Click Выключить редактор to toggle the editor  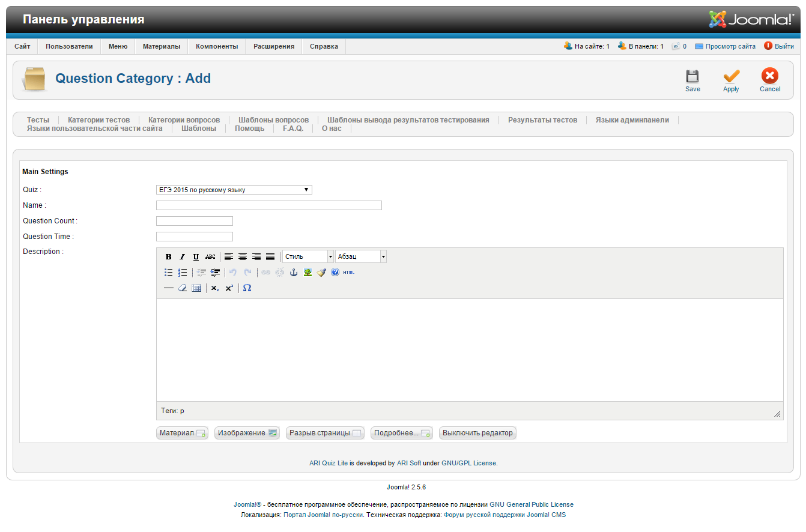tap(477, 433)
